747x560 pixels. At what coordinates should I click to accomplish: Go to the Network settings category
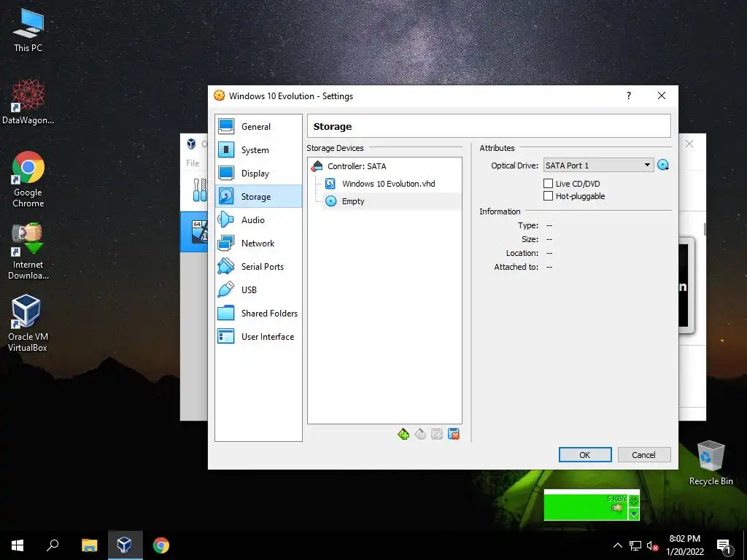258,244
